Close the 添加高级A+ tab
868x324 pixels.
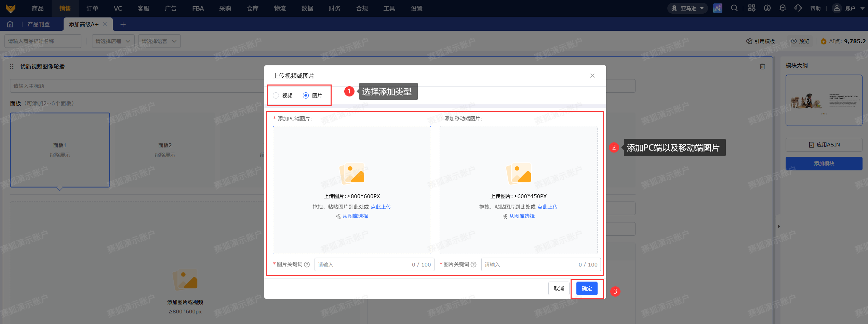point(105,24)
